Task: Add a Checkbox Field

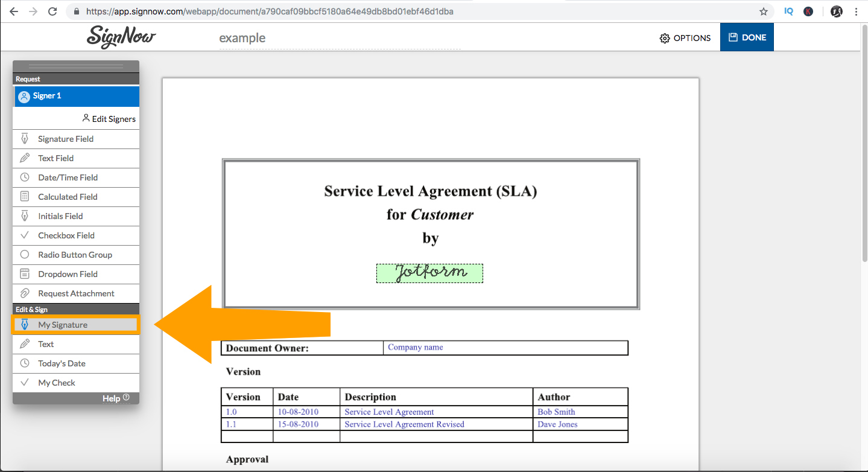Action: pyautogui.click(x=76, y=235)
